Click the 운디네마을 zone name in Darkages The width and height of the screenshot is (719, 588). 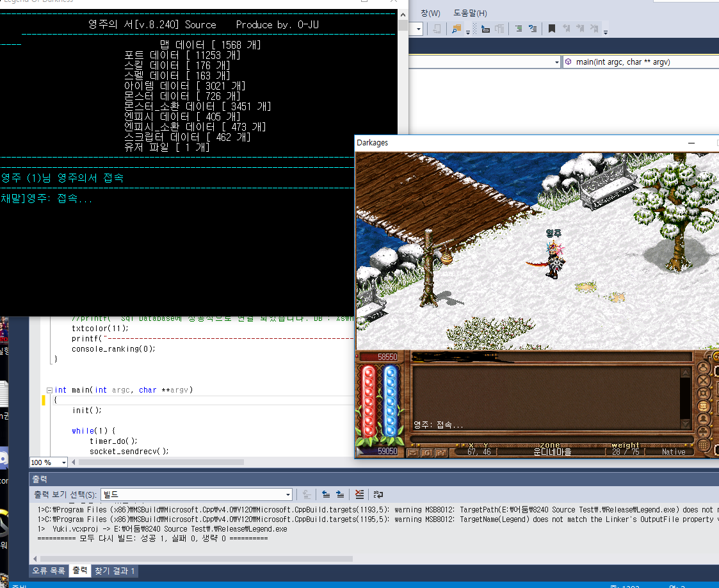click(x=552, y=452)
